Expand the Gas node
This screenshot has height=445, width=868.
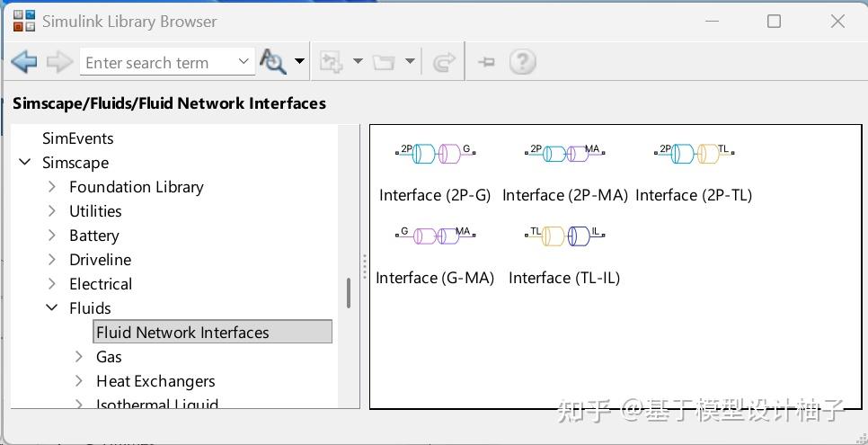click(78, 356)
